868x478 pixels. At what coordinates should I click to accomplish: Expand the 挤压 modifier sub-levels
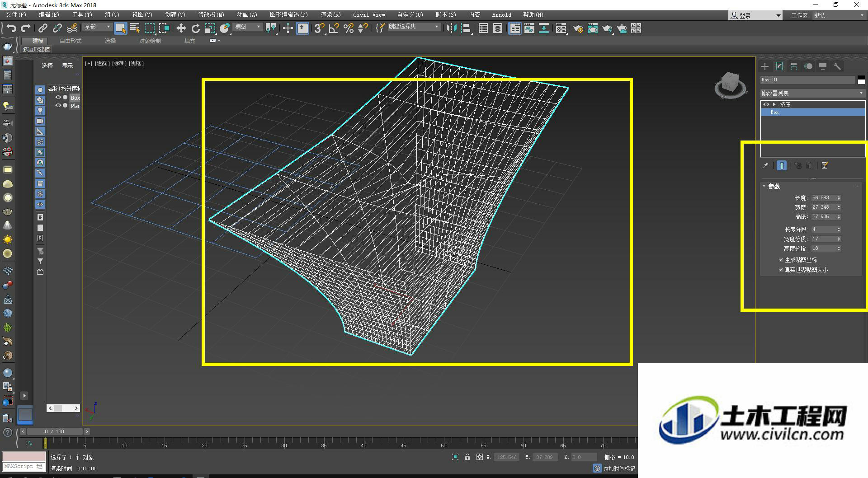(x=774, y=104)
